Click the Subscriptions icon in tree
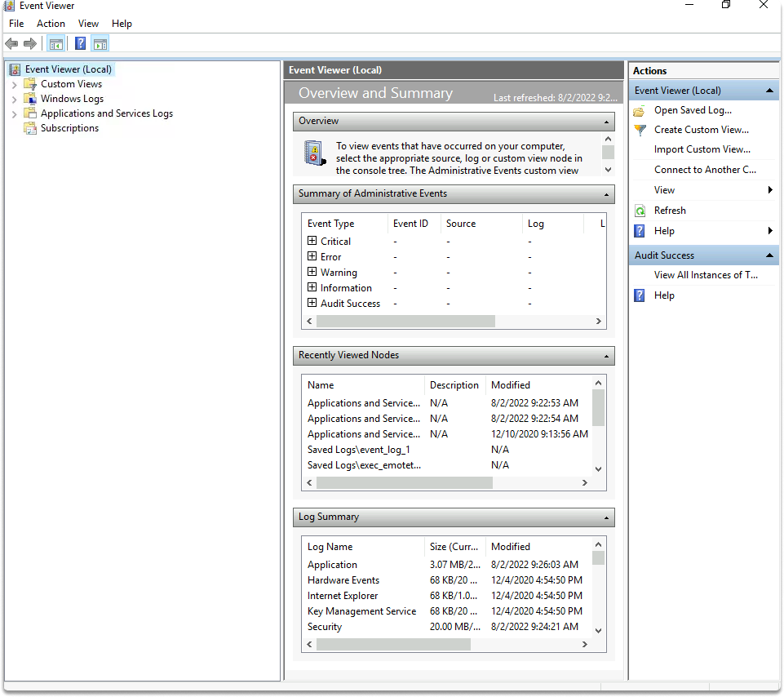The width and height of the screenshot is (784, 697). coord(30,128)
